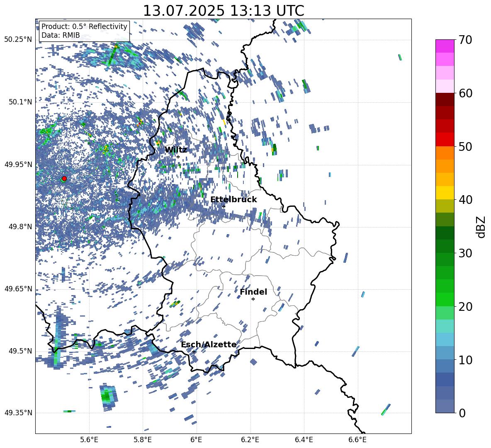
Task: Click the latitude label 49.95°N
Action: 18,165
